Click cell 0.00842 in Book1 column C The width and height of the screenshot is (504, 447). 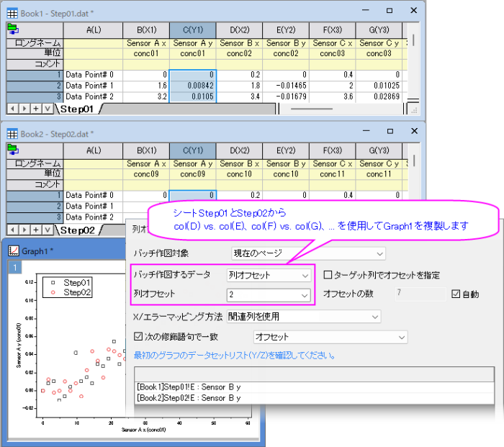pos(193,86)
